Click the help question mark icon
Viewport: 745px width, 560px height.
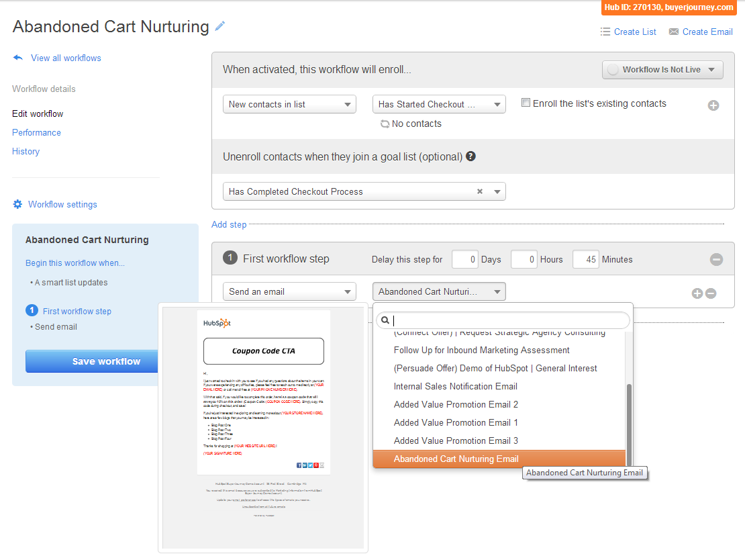tap(470, 156)
